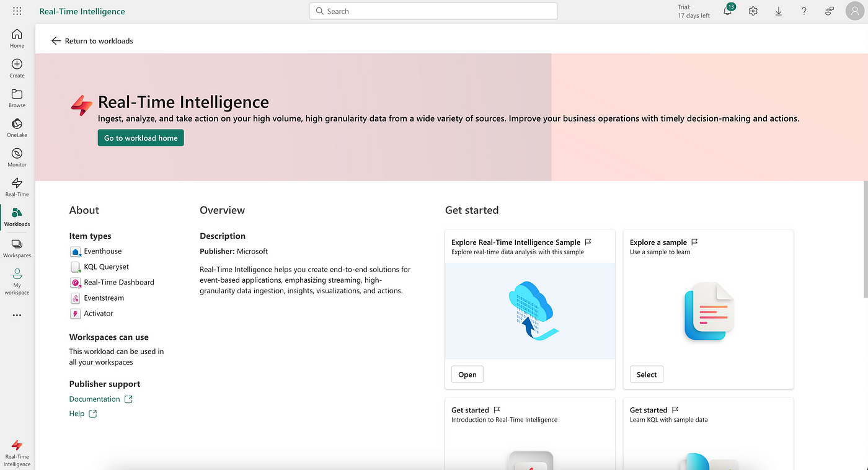Open the Create sidebar item
The width and height of the screenshot is (868, 470).
click(x=17, y=68)
